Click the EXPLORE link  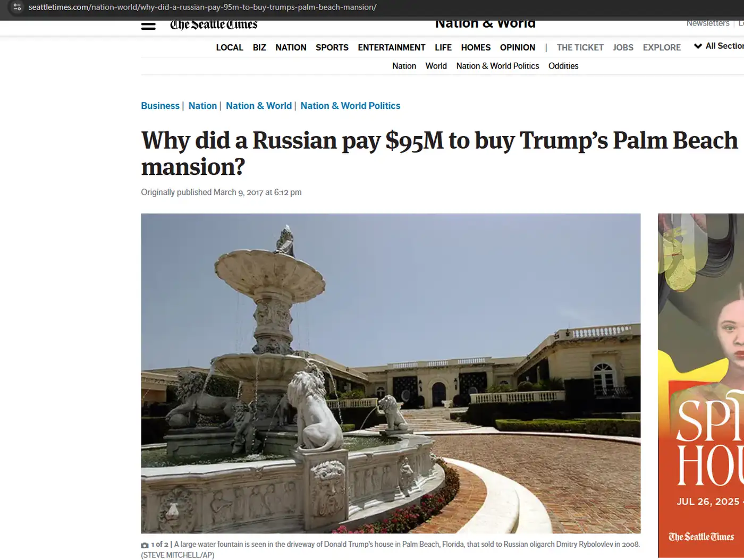662,47
